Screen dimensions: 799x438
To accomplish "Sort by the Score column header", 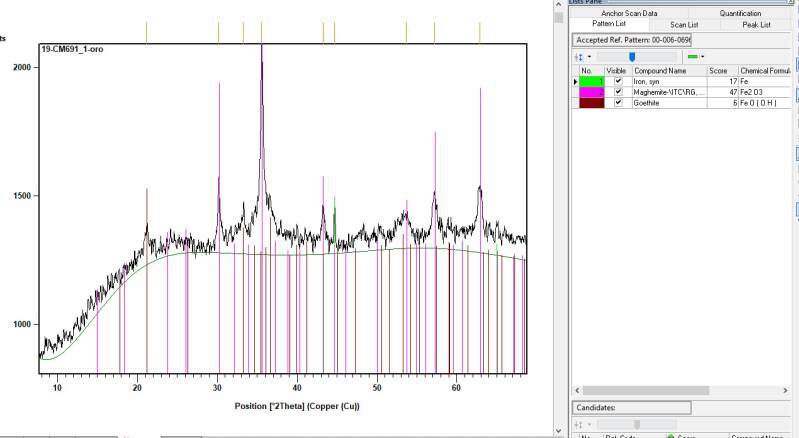I will [723, 71].
